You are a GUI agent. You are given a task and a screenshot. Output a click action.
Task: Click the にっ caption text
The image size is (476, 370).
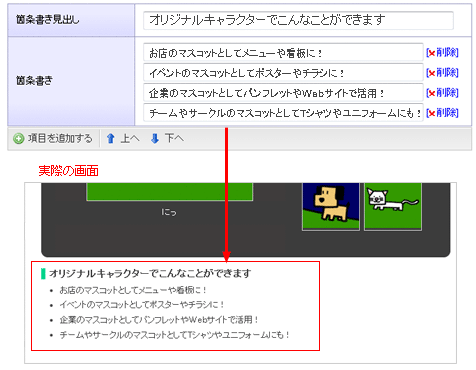(169, 212)
